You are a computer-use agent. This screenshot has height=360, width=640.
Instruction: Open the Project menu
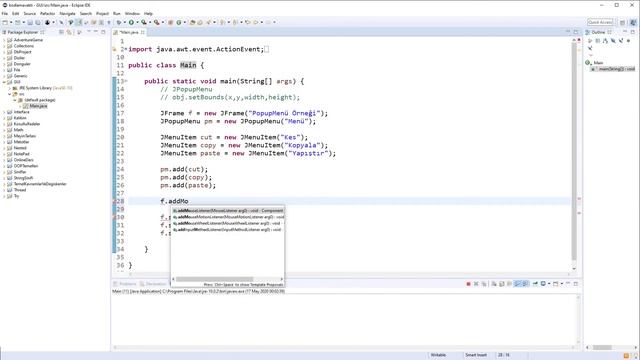coord(102,13)
